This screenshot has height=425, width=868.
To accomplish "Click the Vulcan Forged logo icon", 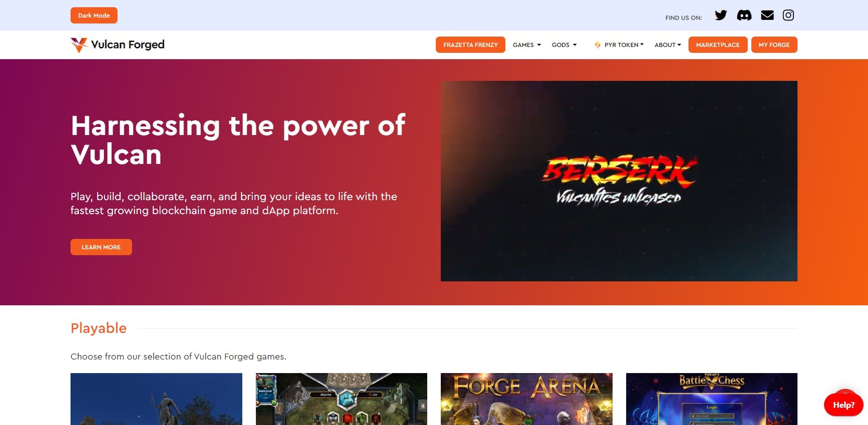I will tap(79, 45).
